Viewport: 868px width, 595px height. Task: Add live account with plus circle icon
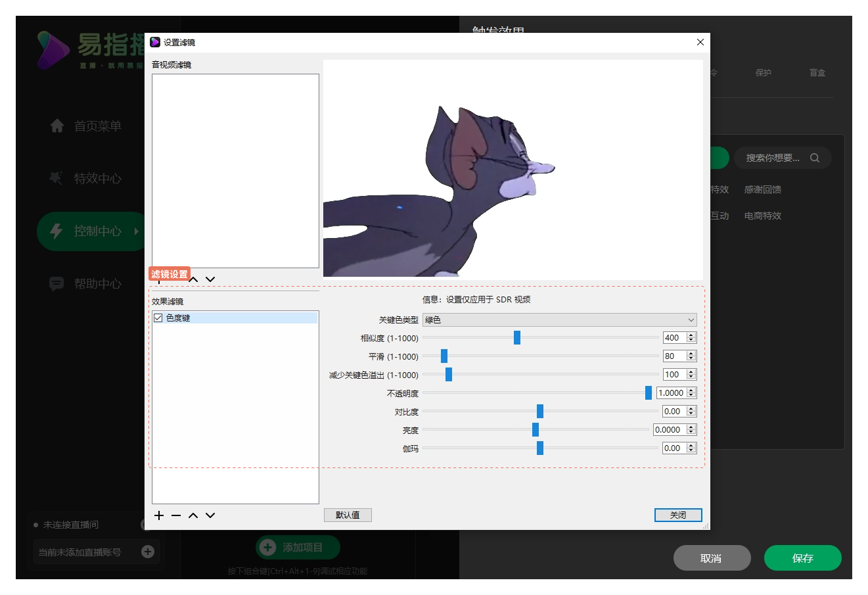148,552
